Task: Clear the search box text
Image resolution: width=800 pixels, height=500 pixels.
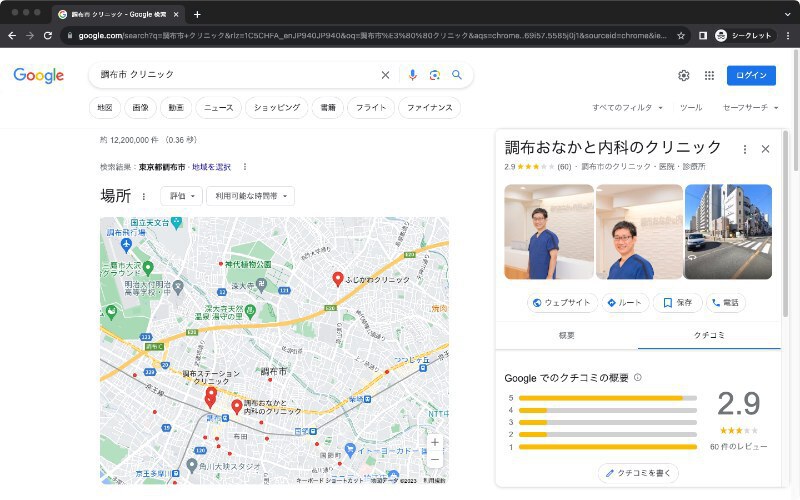Action: [x=385, y=75]
